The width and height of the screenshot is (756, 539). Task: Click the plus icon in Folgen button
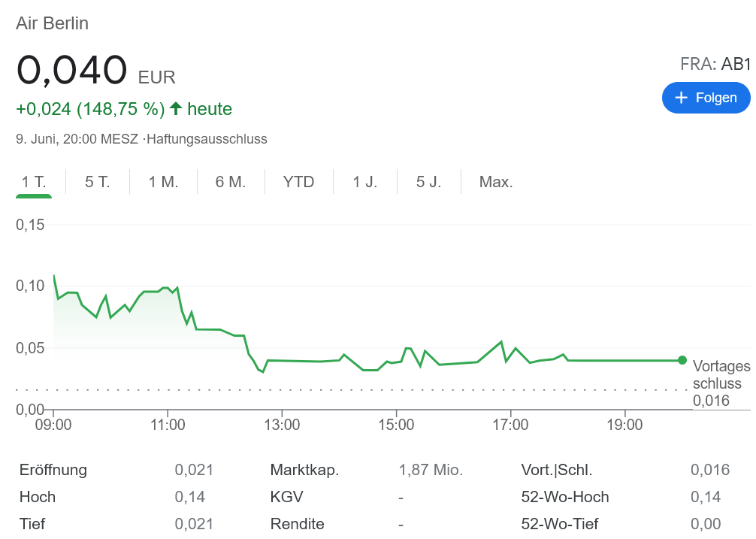[682, 98]
